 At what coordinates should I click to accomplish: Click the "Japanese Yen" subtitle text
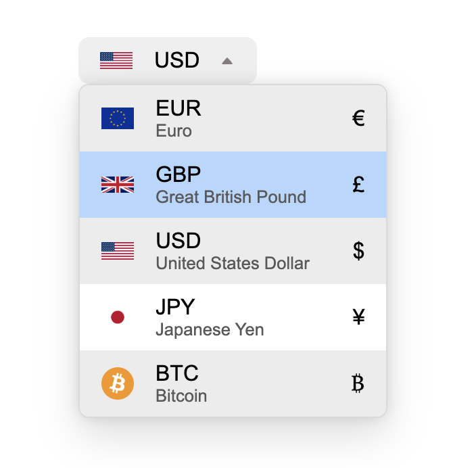point(210,329)
